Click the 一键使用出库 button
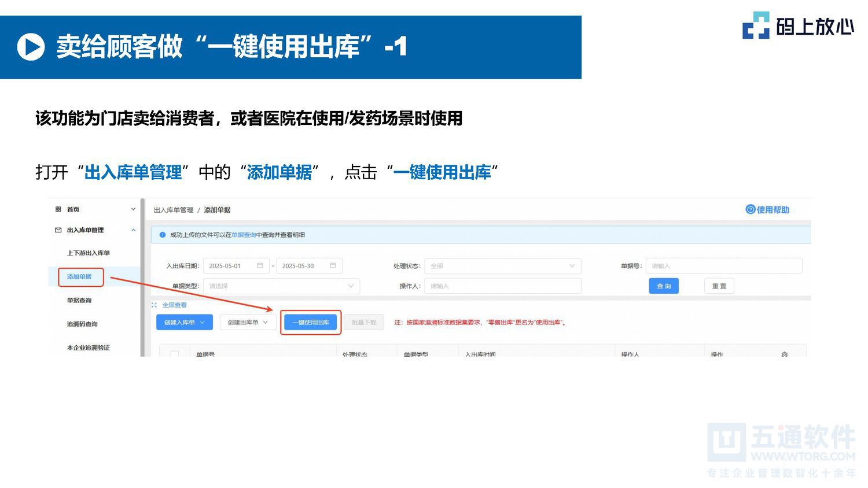Viewport: 868px width, 488px height. pos(311,322)
